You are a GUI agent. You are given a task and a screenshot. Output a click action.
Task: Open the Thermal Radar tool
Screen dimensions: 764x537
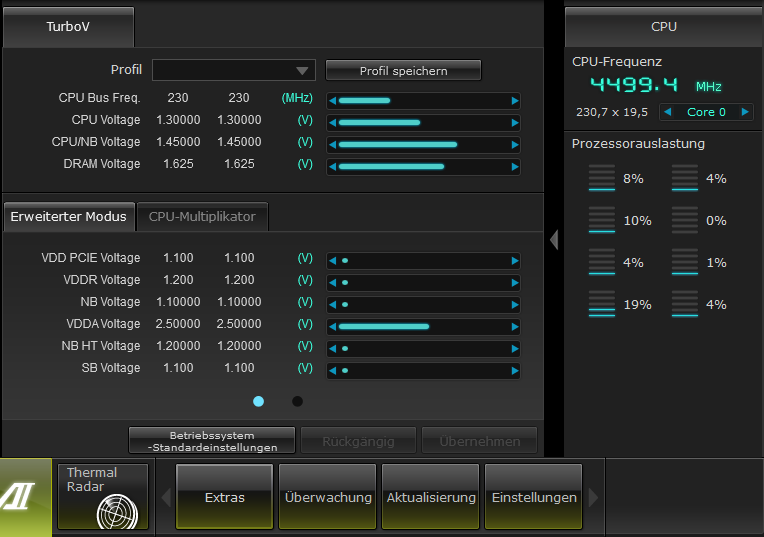coord(103,496)
